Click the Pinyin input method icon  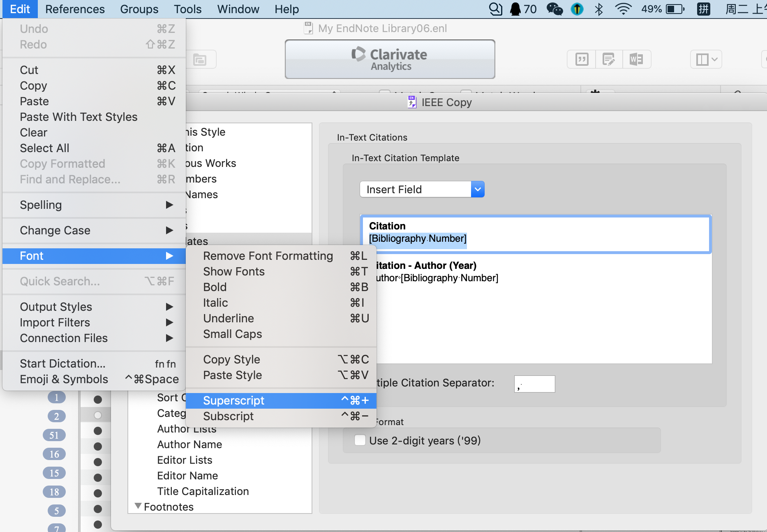[704, 9]
